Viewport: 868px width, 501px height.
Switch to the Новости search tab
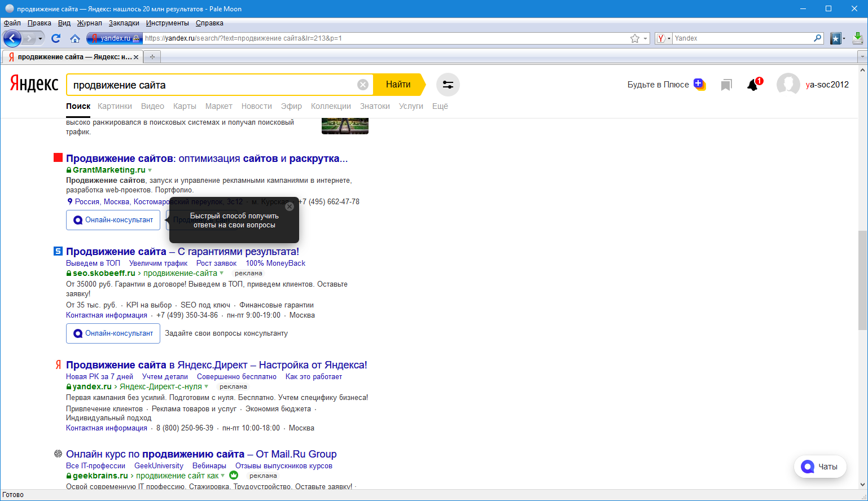pos(257,106)
